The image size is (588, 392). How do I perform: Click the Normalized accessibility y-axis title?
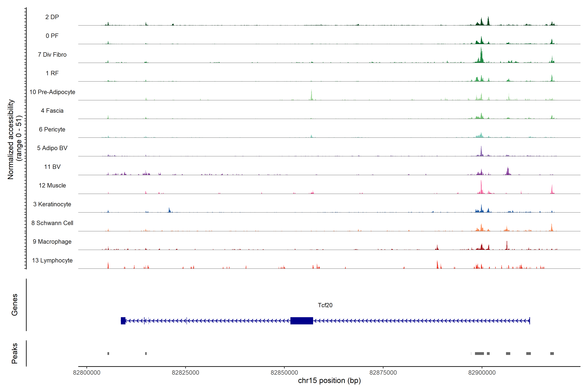[11, 139]
